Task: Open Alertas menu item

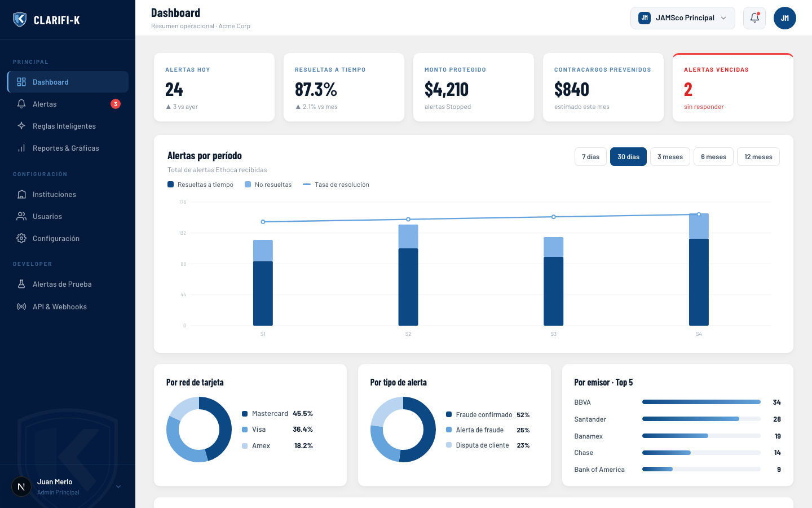Action: click(68, 104)
